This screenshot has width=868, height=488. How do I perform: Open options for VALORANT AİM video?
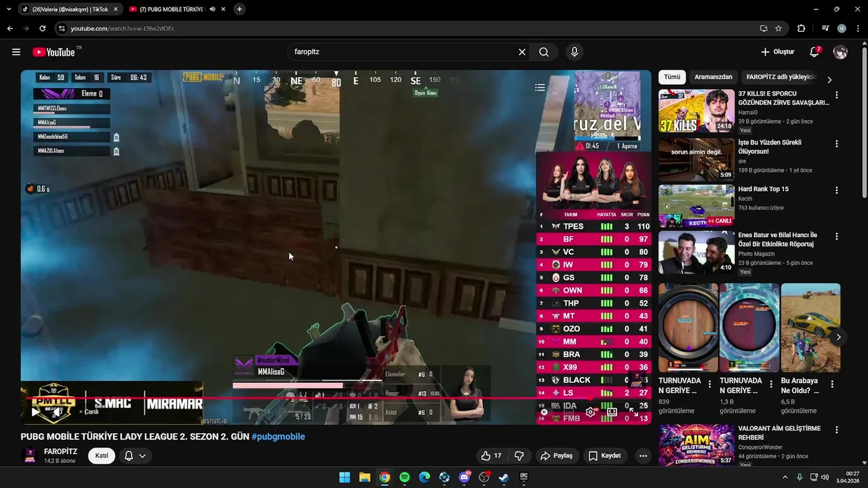click(836, 430)
